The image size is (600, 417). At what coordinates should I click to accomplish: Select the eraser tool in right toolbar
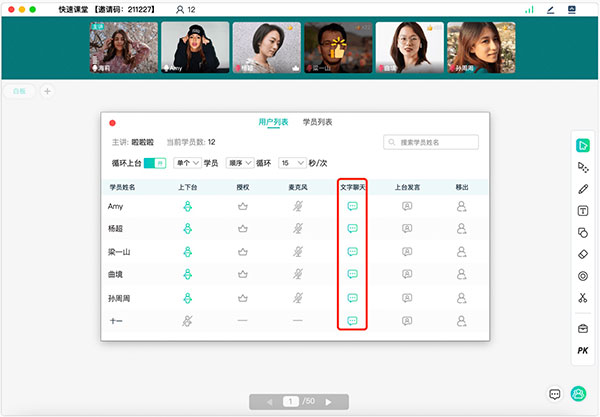click(x=582, y=254)
